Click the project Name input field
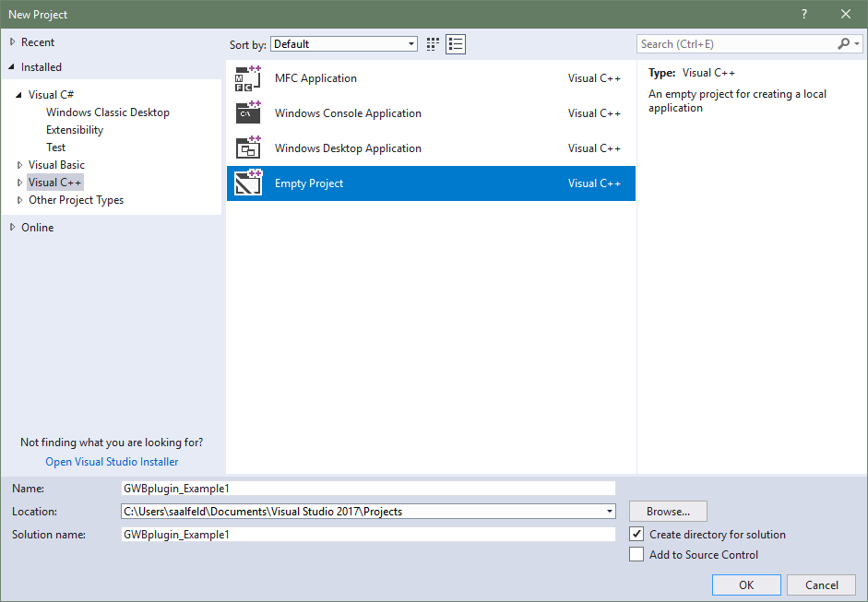This screenshot has height=602, width=868. (368, 488)
